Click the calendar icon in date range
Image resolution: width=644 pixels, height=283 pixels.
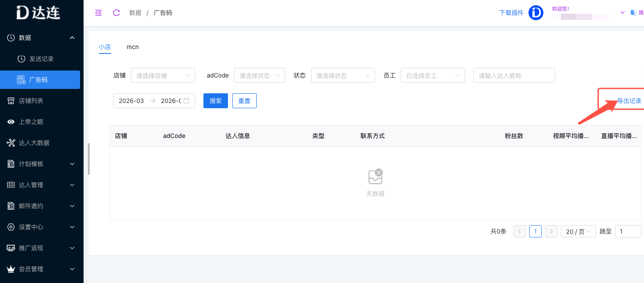coord(186,101)
